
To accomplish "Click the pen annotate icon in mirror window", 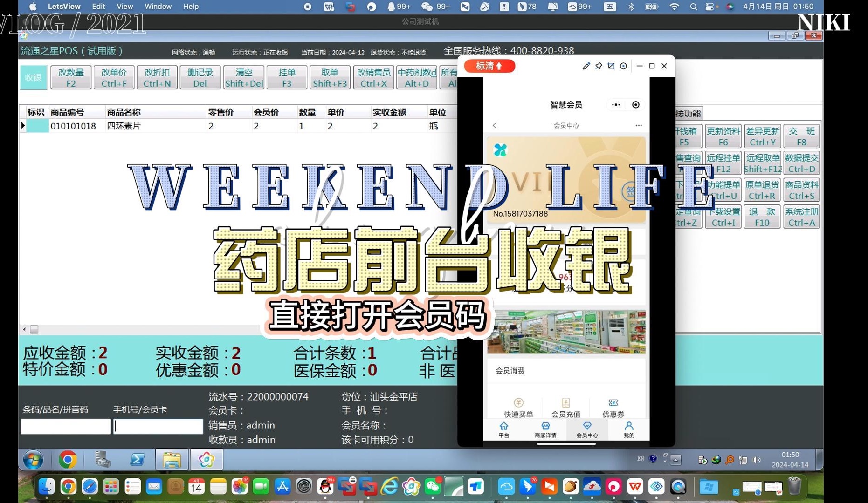I will click(586, 66).
